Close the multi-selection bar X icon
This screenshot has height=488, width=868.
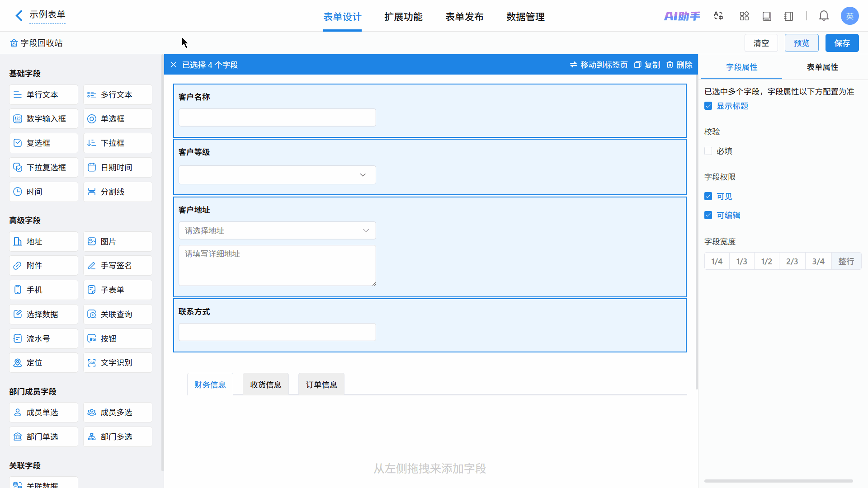tap(174, 65)
